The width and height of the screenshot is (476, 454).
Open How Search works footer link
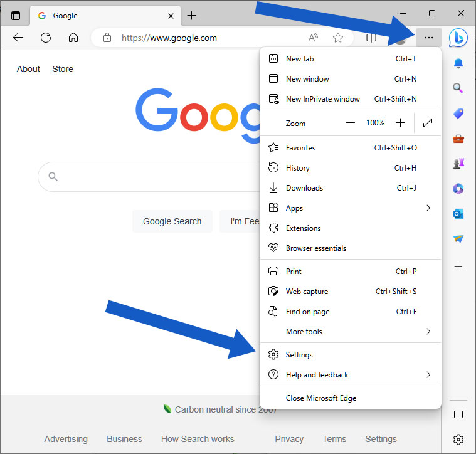pyautogui.click(x=198, y=439)
